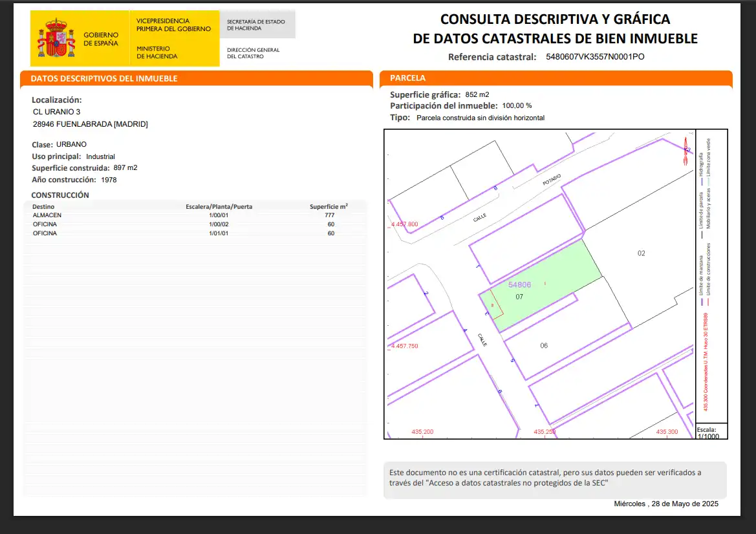Image resolution: width=756 pixels, height=534 pixels.
Task: Click the Spanish coat of arms emblem
Action: click(56, 38)
